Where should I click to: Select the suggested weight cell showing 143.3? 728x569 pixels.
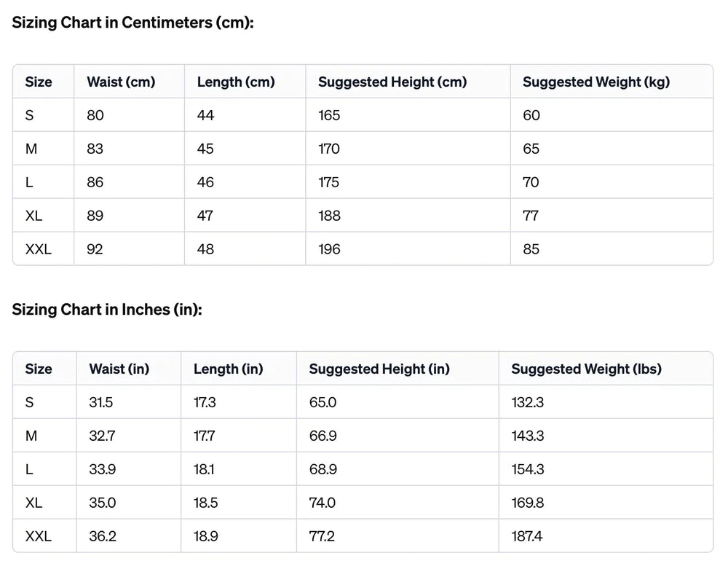tap(528, 436)
